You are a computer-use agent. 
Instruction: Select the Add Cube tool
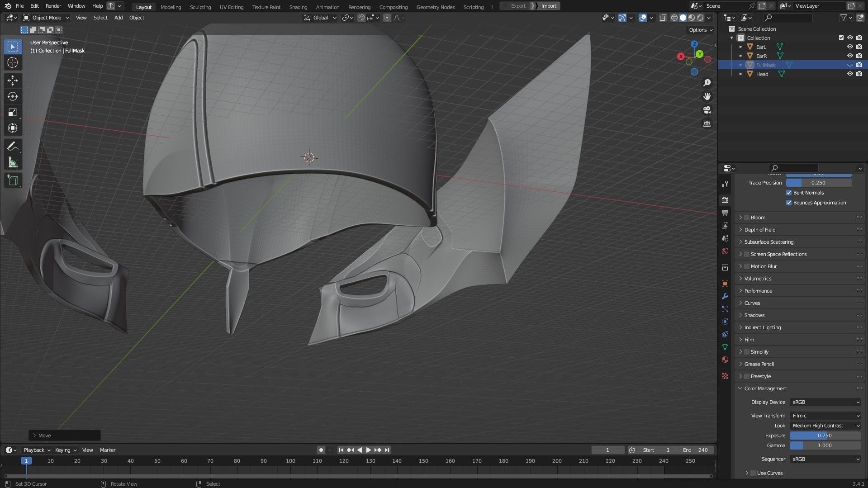point(13,180)
